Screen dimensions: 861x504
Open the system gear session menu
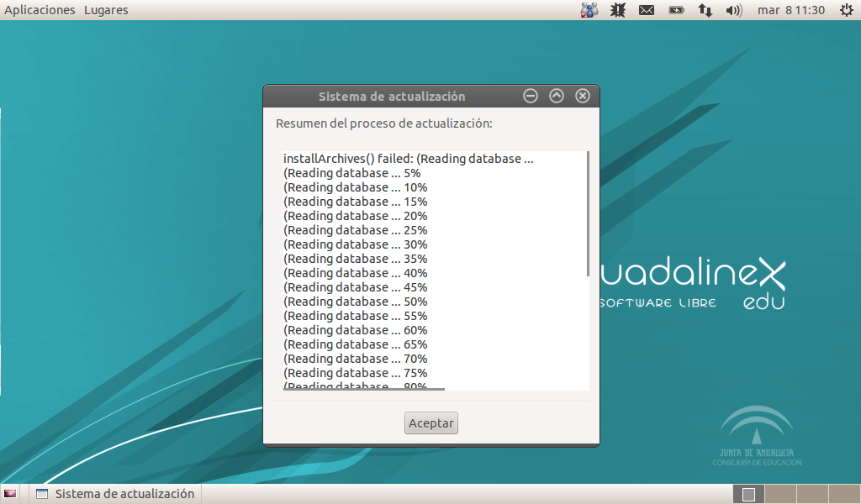846,10
